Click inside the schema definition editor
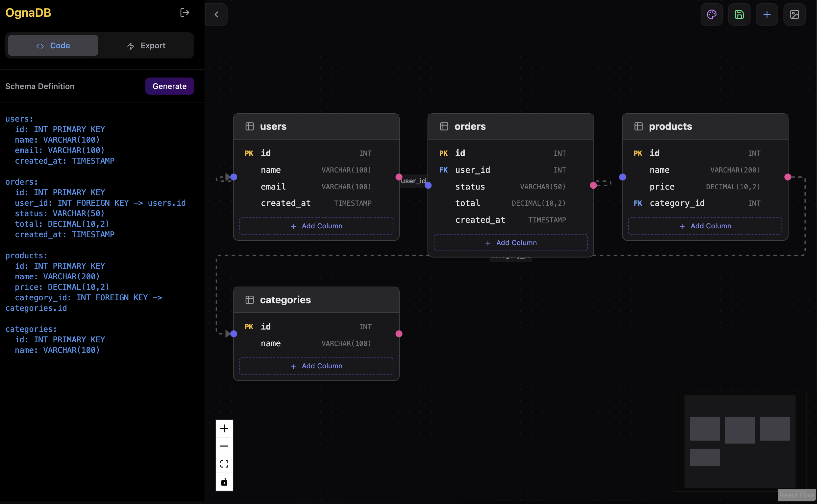Image resolution: width=817 pixels, height=504 pixels. (x=100, y=233)
